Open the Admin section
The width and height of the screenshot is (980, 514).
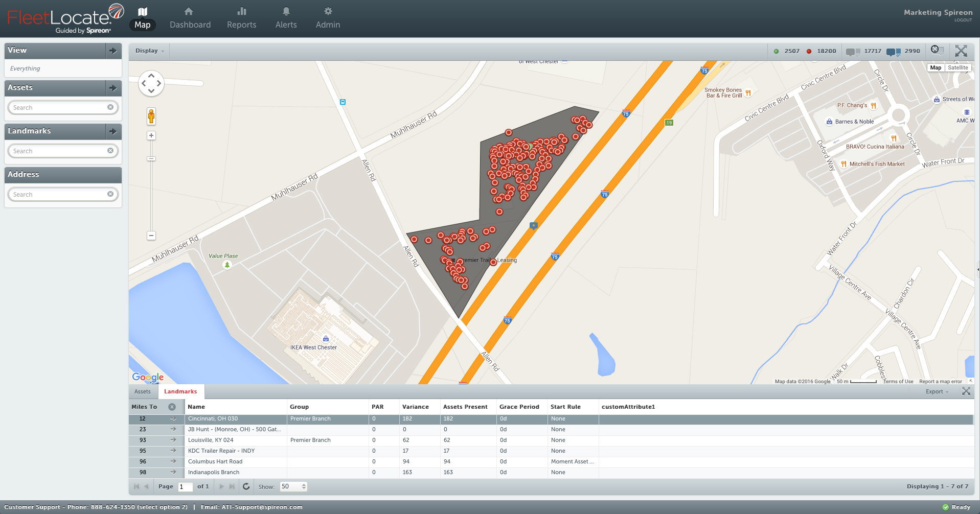click(x=328, y=18)
